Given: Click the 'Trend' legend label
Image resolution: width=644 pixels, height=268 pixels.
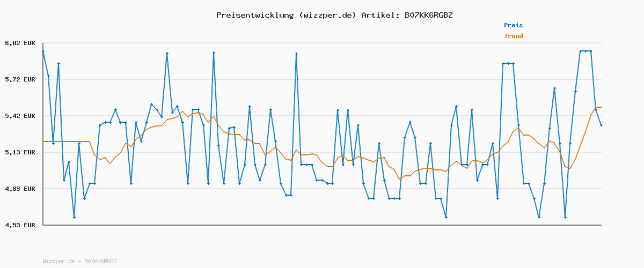Looking at the screenshot, I should [513, 36].
